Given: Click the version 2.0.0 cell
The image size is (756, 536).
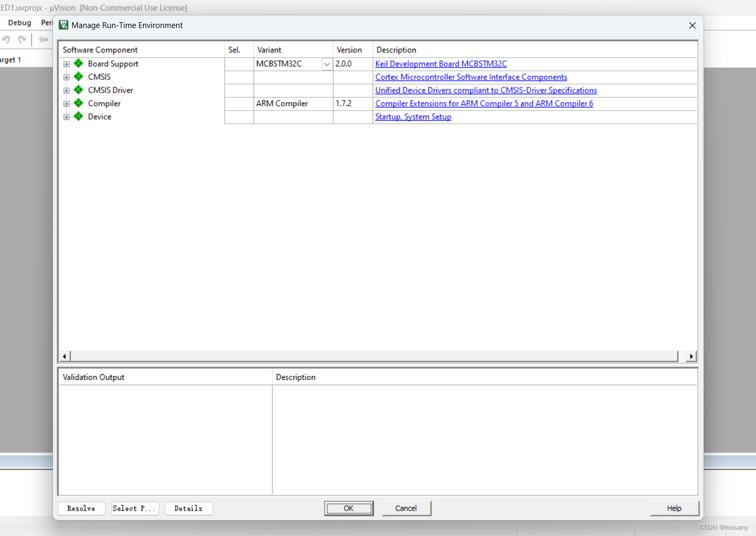Looking at the screenshot, I should click(353, 64).
